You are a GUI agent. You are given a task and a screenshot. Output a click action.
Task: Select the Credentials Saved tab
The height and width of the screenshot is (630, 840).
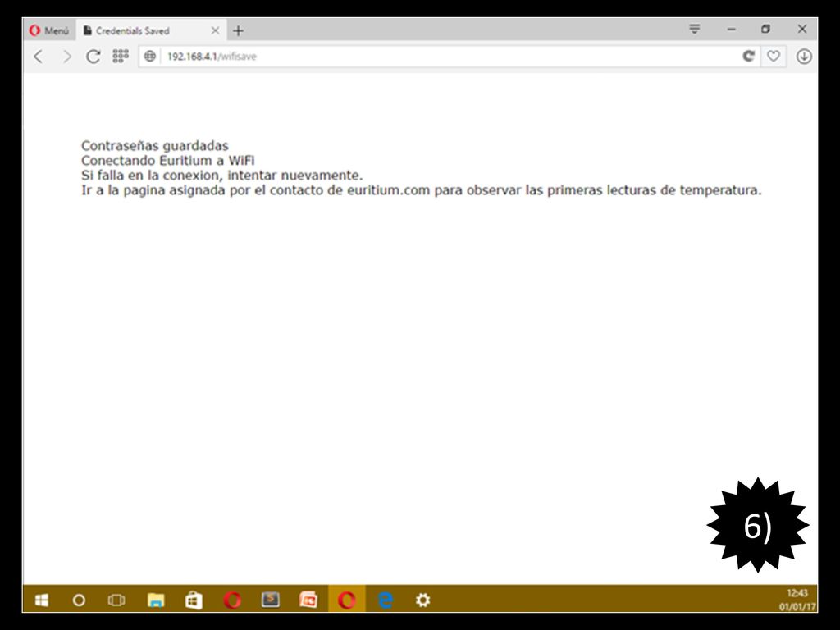(x=151, y=30)
